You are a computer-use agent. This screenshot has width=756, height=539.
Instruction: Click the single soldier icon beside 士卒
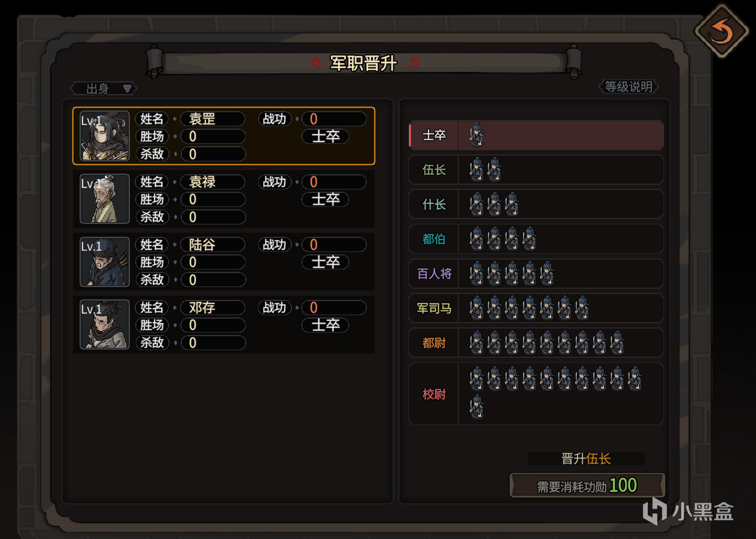(477, 135)
